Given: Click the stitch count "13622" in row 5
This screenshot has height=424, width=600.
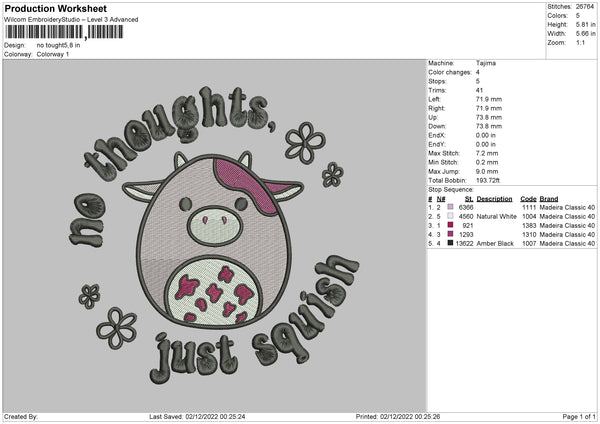Looking at the screenshot, I should click(x=465, y=243).
